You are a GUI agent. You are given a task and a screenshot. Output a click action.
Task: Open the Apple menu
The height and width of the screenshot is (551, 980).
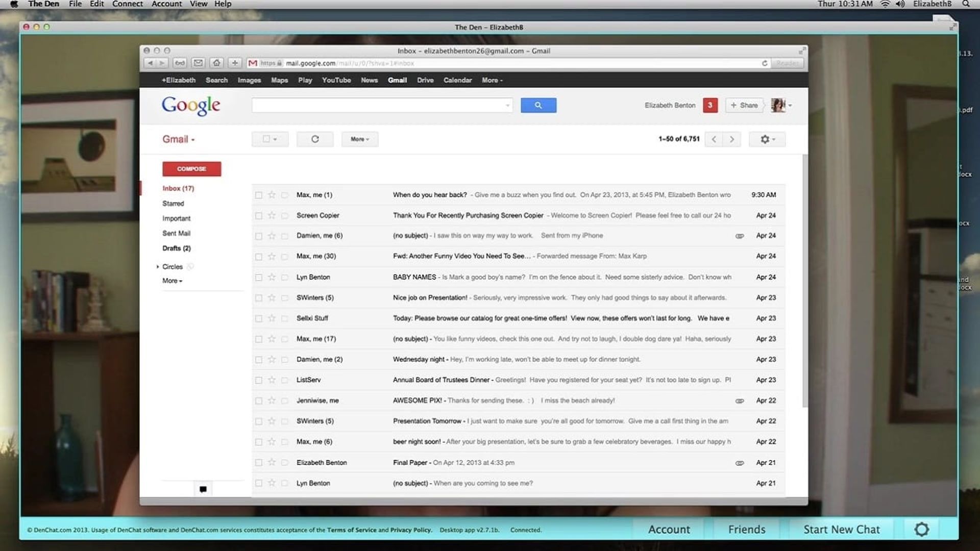14,4
